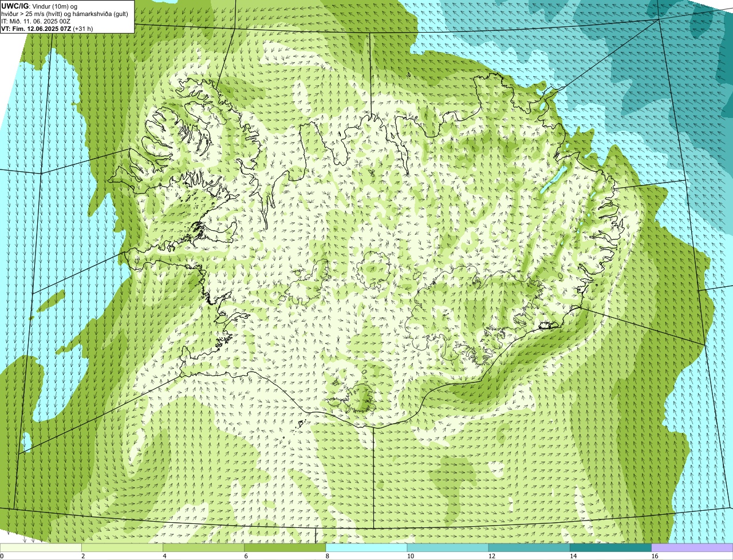Click the 6–8 m/s dark green legend swatch

[285, 547]
